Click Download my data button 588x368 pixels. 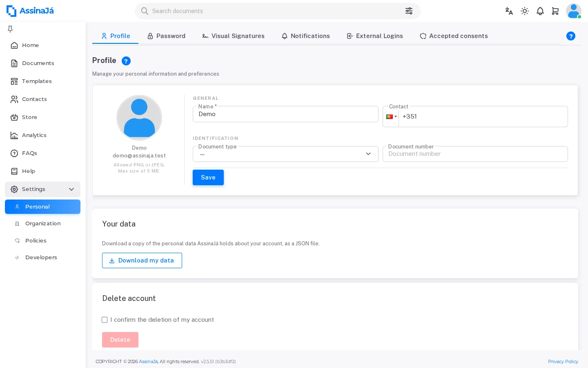(142, 260)
